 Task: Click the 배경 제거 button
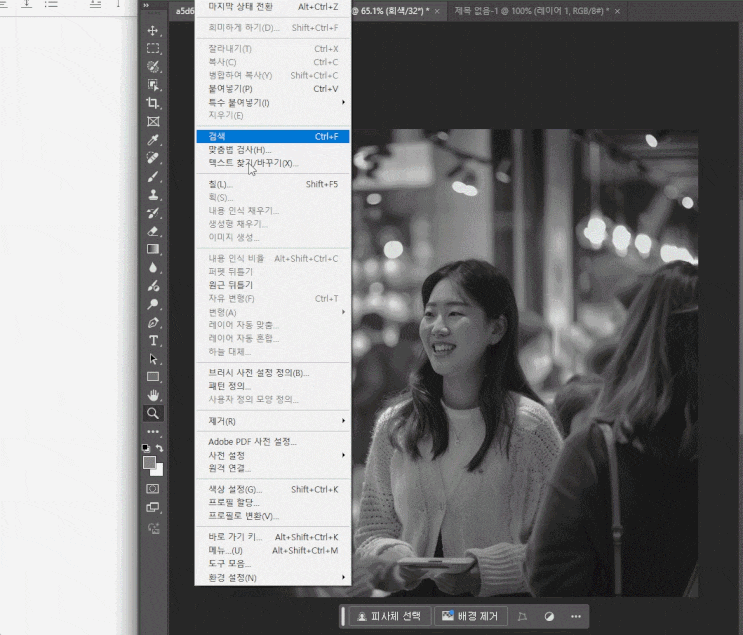tap(471, 616)
